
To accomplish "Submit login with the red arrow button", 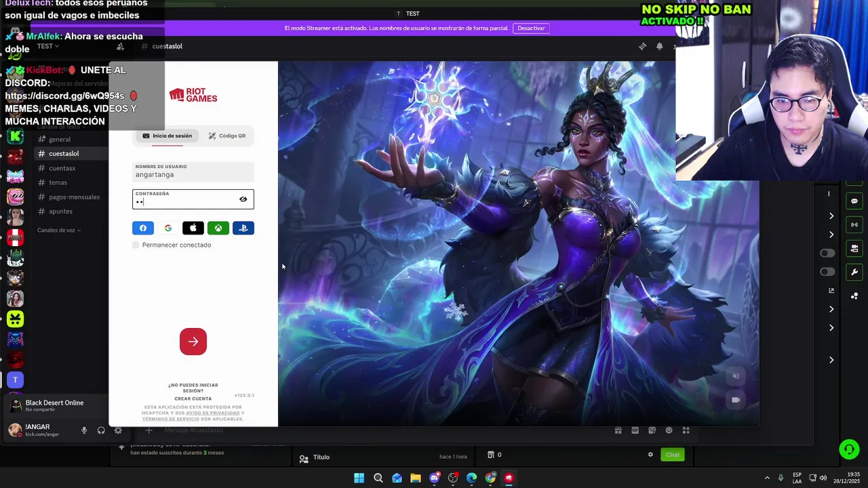I will [x=193, y=342].
